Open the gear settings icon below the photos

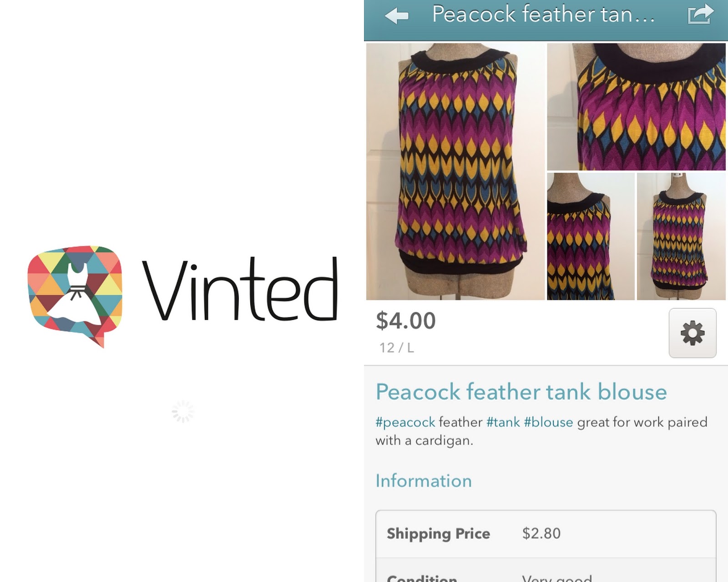(692, 333)
